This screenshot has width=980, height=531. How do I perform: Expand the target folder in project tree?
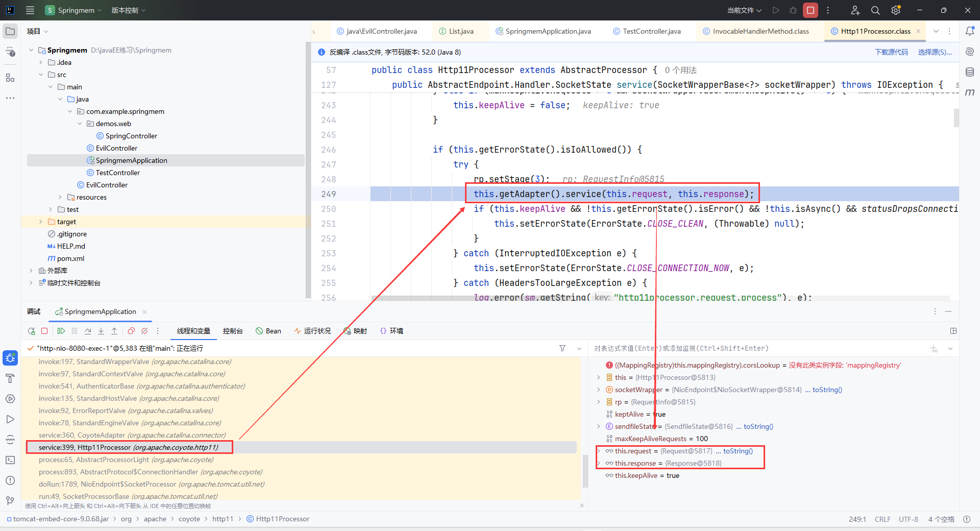41,222
